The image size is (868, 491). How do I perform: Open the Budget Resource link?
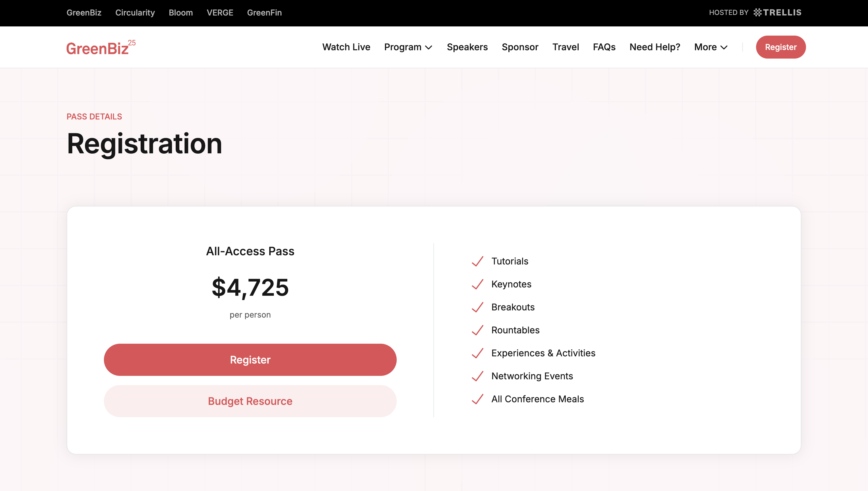(250, 401)
